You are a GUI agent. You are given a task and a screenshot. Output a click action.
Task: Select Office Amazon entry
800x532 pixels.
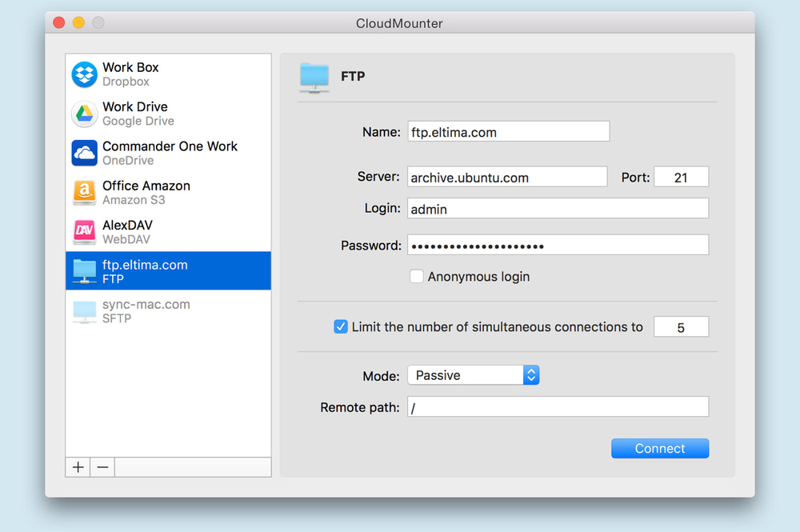click(x=168, y=193)
